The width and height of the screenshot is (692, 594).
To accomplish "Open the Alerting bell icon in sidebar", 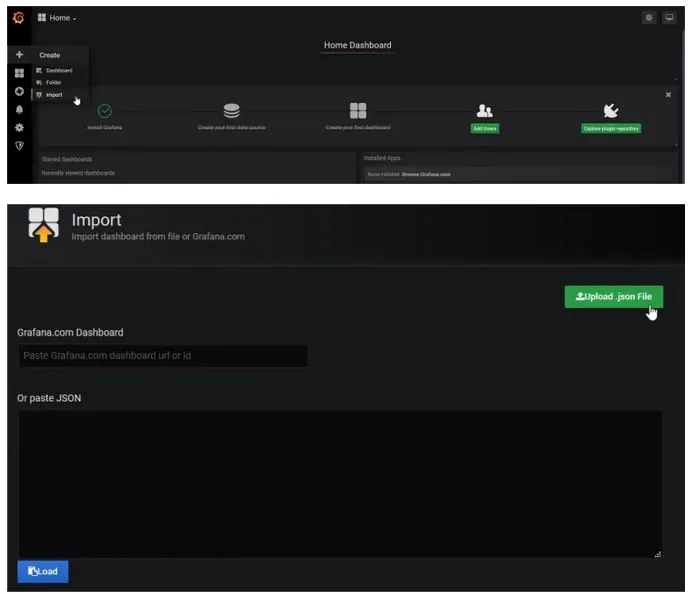I will coord(19,109).
